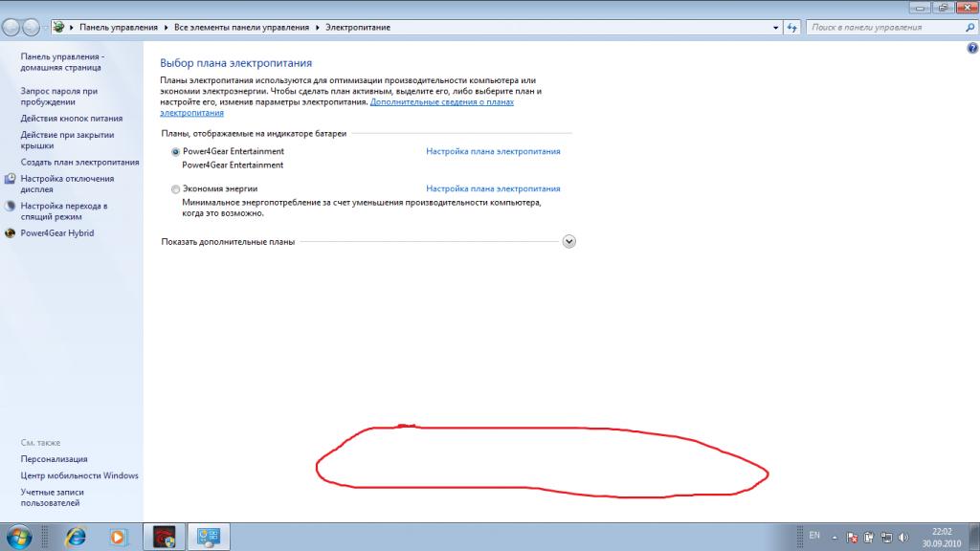The width and height of the screenshot is (980, 551).
Task: Click the refresh button beside the address bar
Action: [x=791, y=28]
